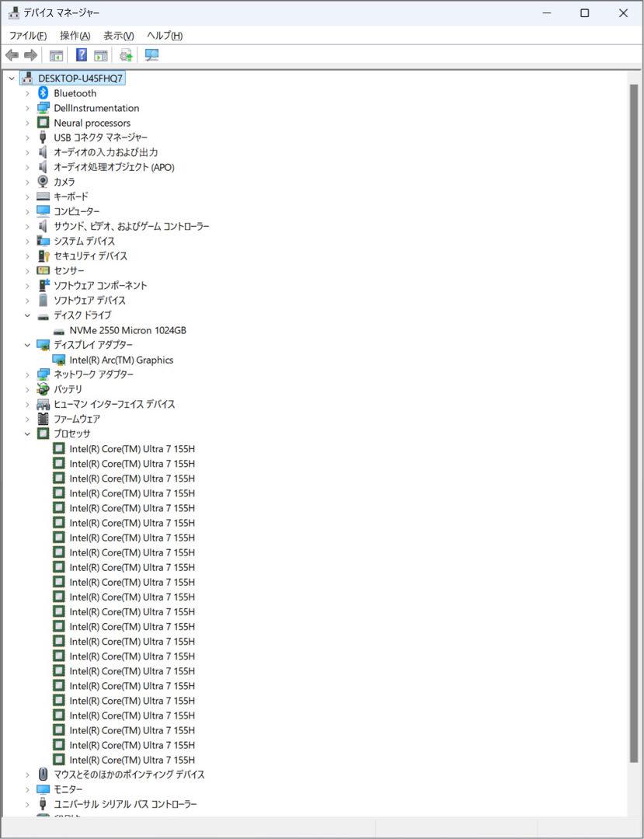
Task: Click the vertical scrollbar thumb
Action: [634, 423]
